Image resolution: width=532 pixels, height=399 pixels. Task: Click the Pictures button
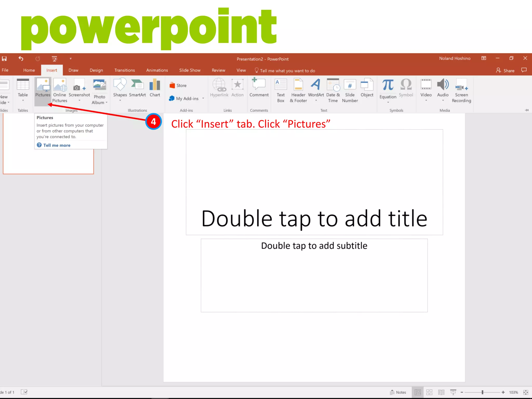pyautogui.click(x=43, y=91)
